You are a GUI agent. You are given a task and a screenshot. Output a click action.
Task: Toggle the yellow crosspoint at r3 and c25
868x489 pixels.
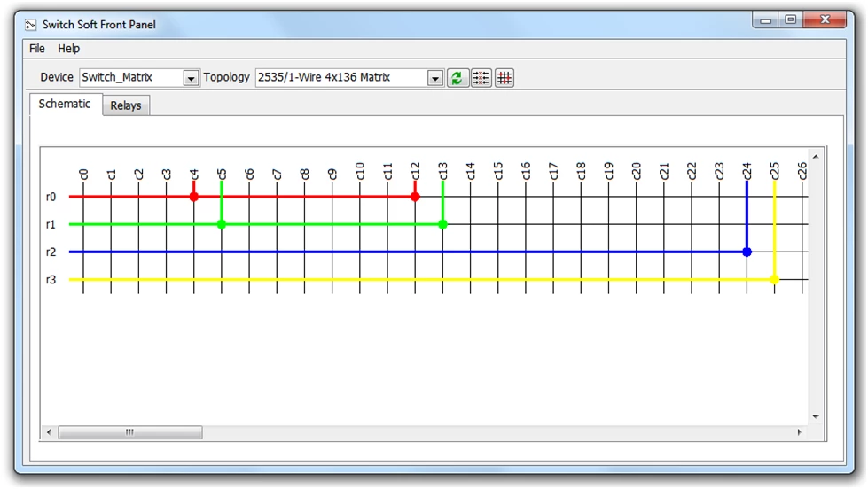point(774,280)
